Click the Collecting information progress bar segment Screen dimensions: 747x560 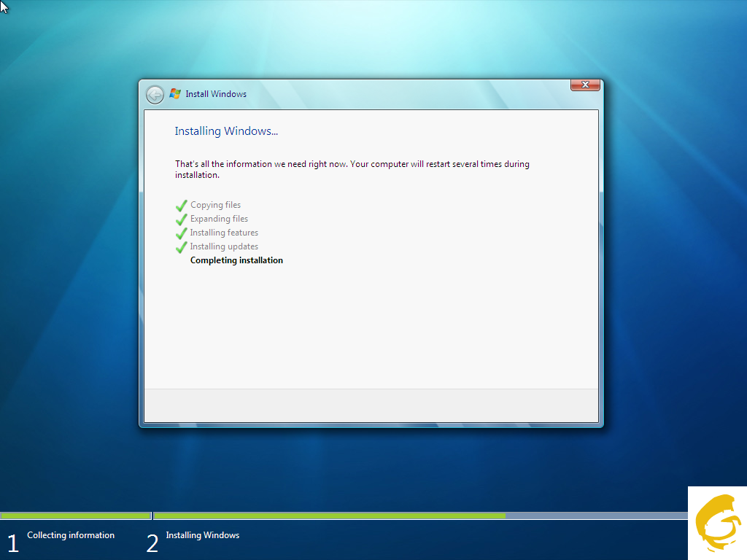pos(75,516)
